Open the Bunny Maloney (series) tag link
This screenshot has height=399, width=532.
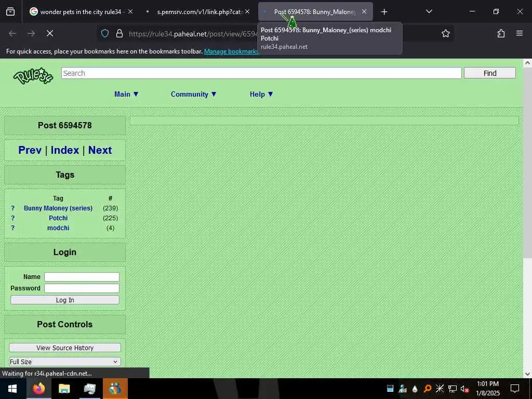pos(58,208)
